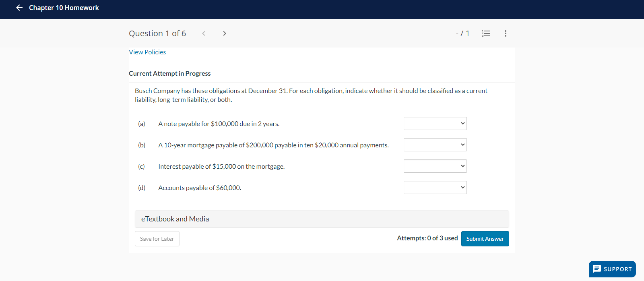Click Attempts: 0 of 3 used text
Screen dimensions: 644x281
(x=427, y=238)
